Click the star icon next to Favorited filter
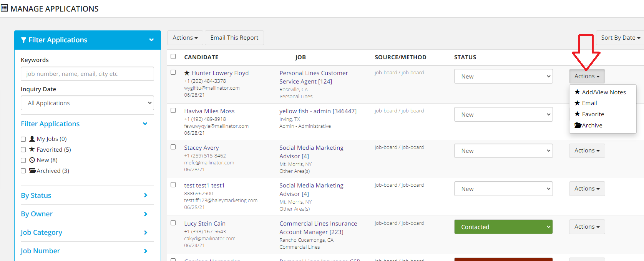The image size is (644, 261). tap(32, 149)
